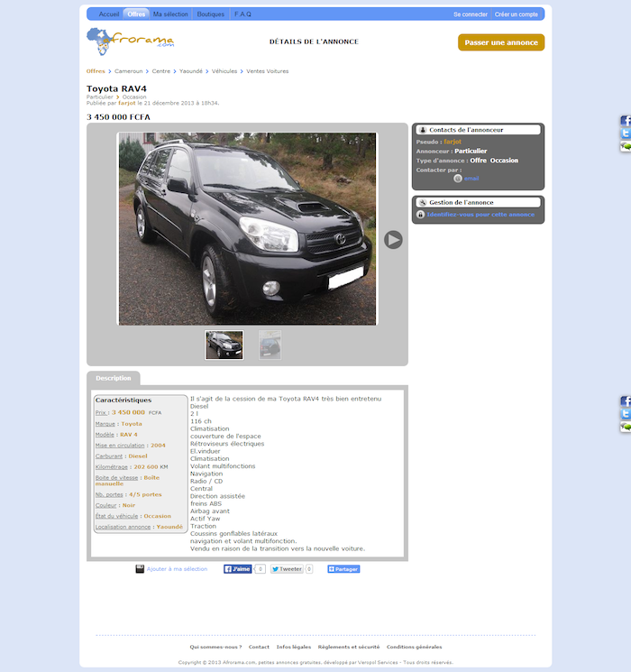Screen dimensions: 631x672
Task: Click the Partager button
Action: [x=343, y=568]
